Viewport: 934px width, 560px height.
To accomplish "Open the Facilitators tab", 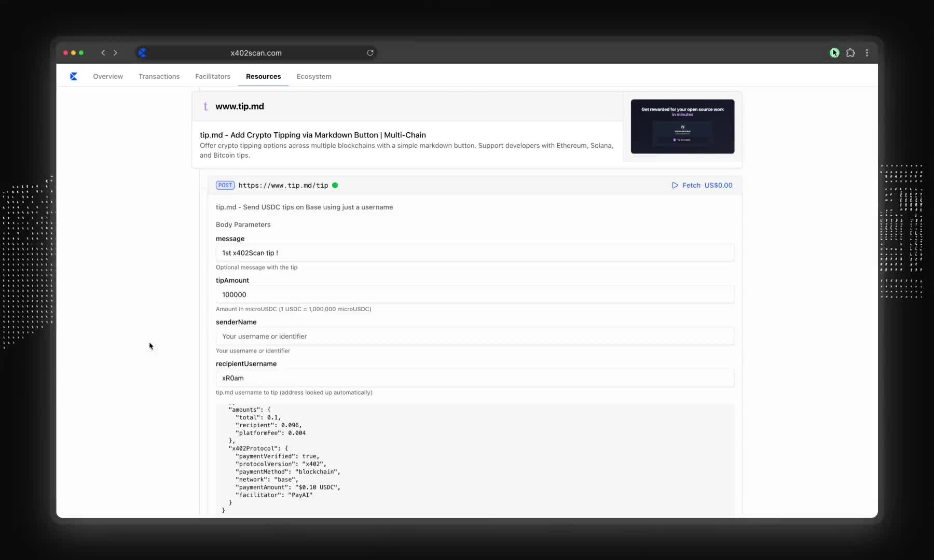I will coord(213,76).
